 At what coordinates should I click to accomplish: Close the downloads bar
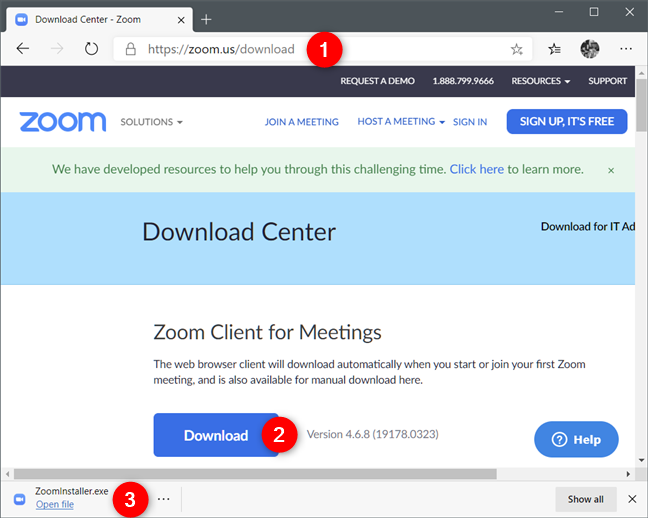click(x=632, y=499)
